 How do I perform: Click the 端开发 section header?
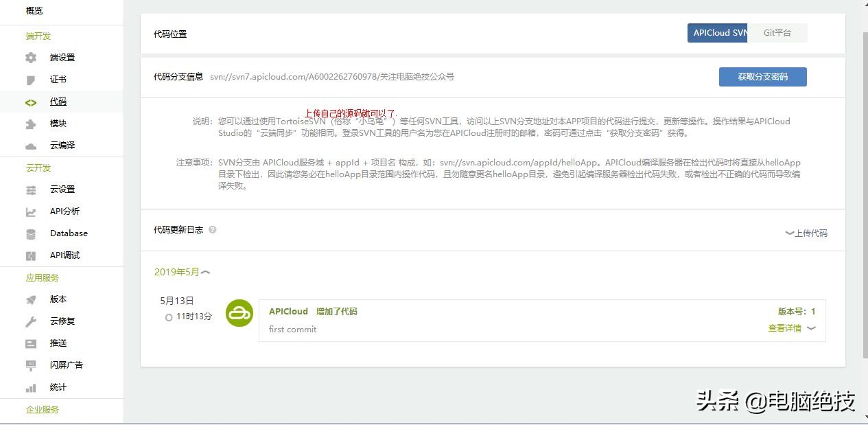point(38,36)
